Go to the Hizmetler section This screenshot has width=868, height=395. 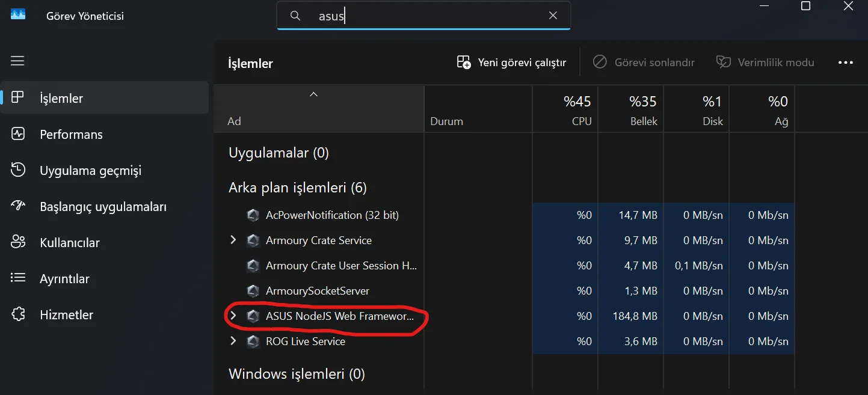pos(66,315)
